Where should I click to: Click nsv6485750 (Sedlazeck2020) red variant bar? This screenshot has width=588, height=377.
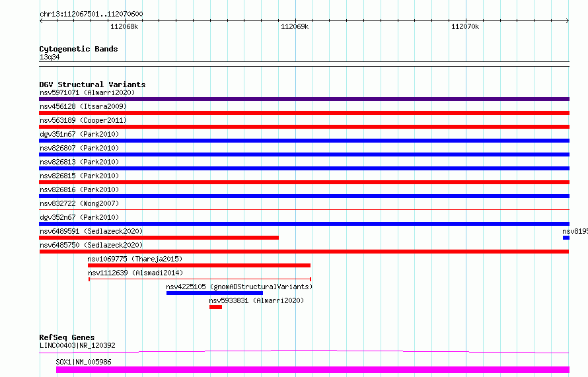coord(304,252)
